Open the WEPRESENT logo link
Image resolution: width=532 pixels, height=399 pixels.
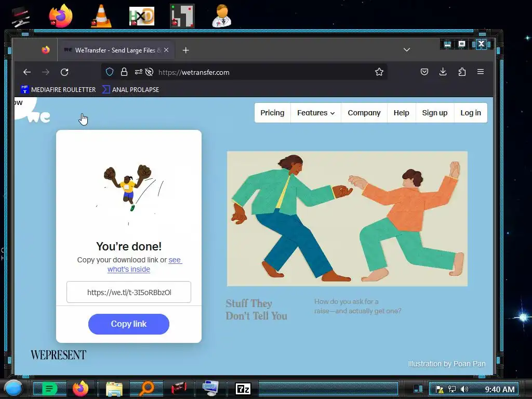(58, 355)
